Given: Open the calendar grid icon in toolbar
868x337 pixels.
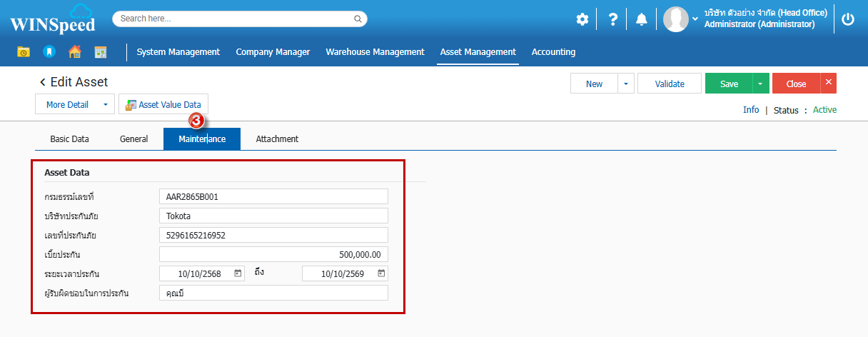Looking at the screenshot, I should [100, 52].
